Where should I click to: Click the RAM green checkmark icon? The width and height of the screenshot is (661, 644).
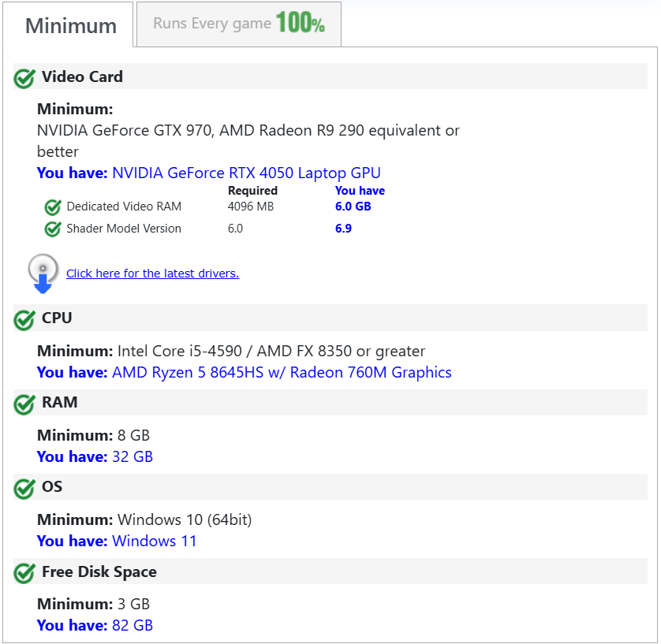(x=24, y=404)
